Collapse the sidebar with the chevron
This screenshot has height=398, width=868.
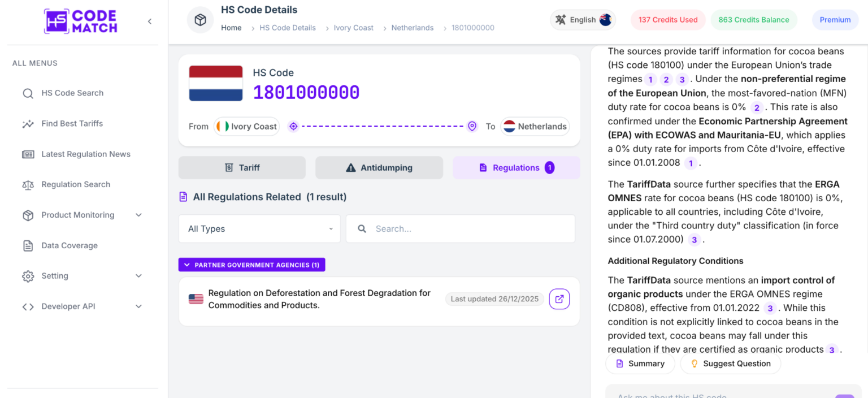pyautogui.click(x=150, y=21)
